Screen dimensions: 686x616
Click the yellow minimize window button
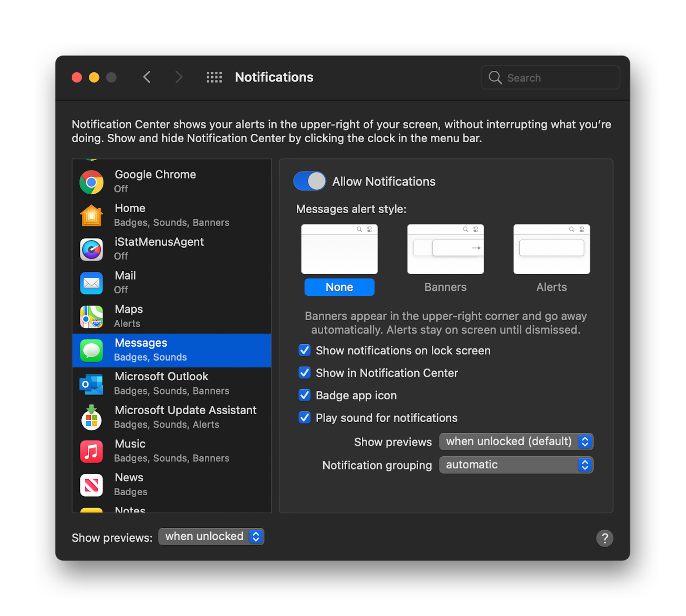click(x=94, y=77)
